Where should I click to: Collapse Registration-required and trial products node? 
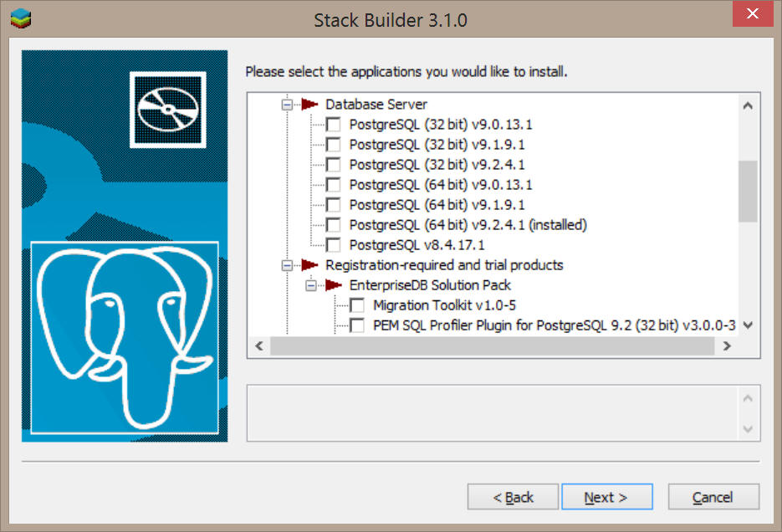click(x=287, y=265)
